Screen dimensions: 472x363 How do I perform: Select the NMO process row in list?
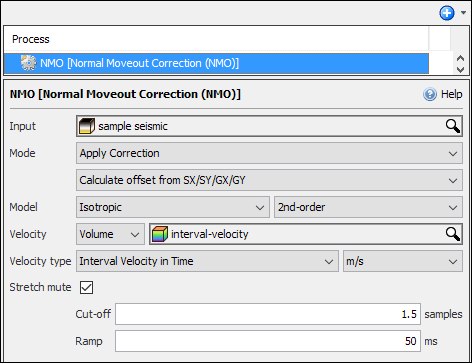coord(216,63)
